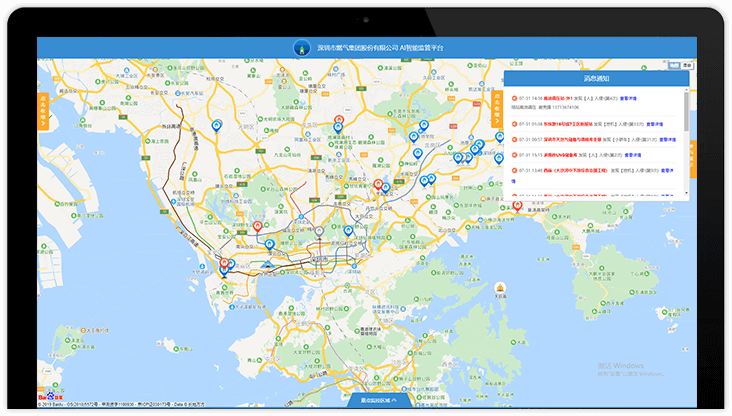Image resolution: width=732 pixels, height=416 pixels.
Task: Click the red marker below the message panel
Action: pos(518,207)
